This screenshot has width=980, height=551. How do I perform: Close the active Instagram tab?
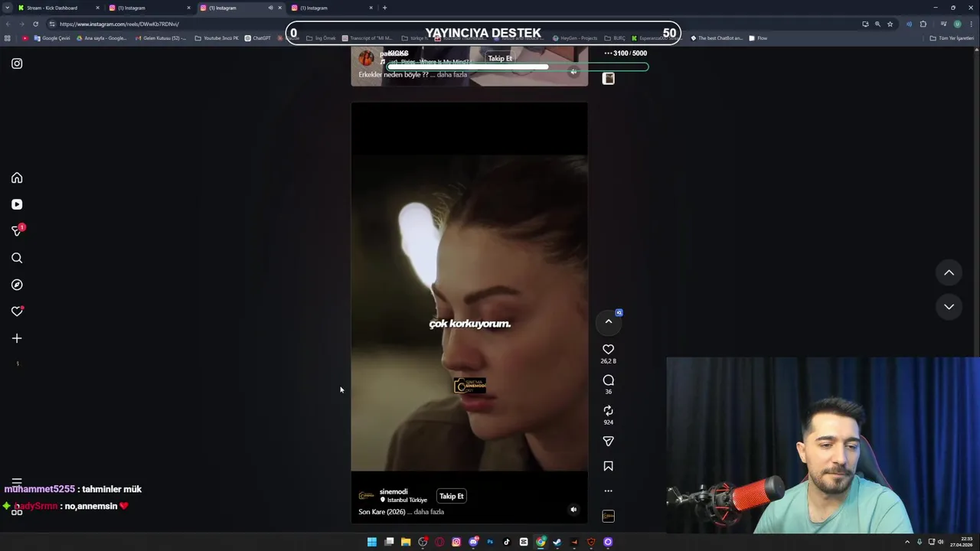pos(279,8)
